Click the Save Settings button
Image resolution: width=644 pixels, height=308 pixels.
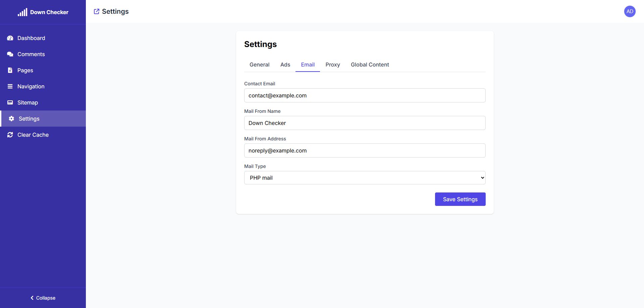460,199
